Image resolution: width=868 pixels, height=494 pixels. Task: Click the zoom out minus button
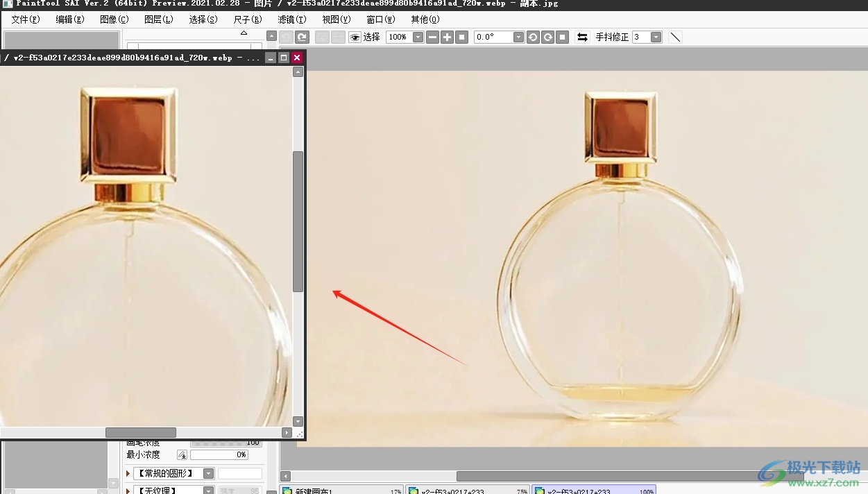click(432, 37)
